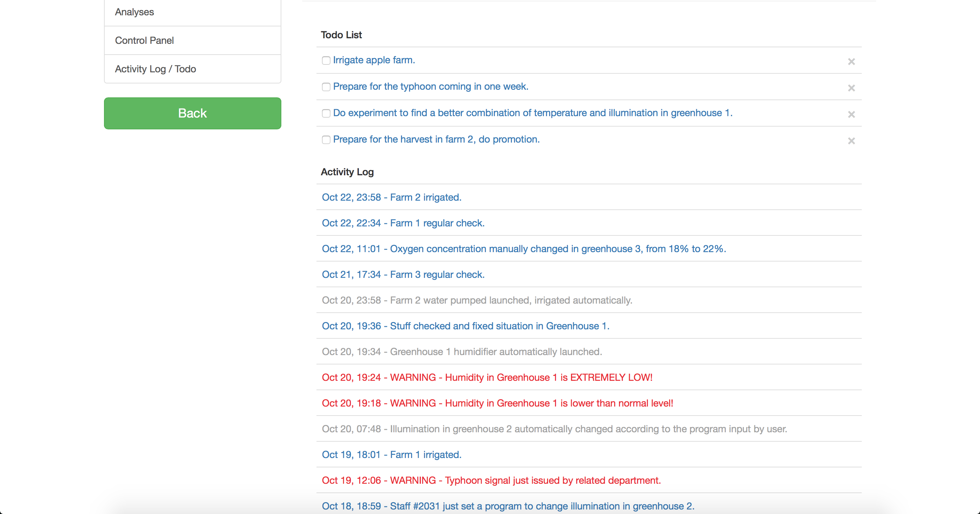Screen dimensions: 980x514
Task: Check the farm 2 harvest promotion checkbox
Action: pyautogui.click(x=326, y=140)
